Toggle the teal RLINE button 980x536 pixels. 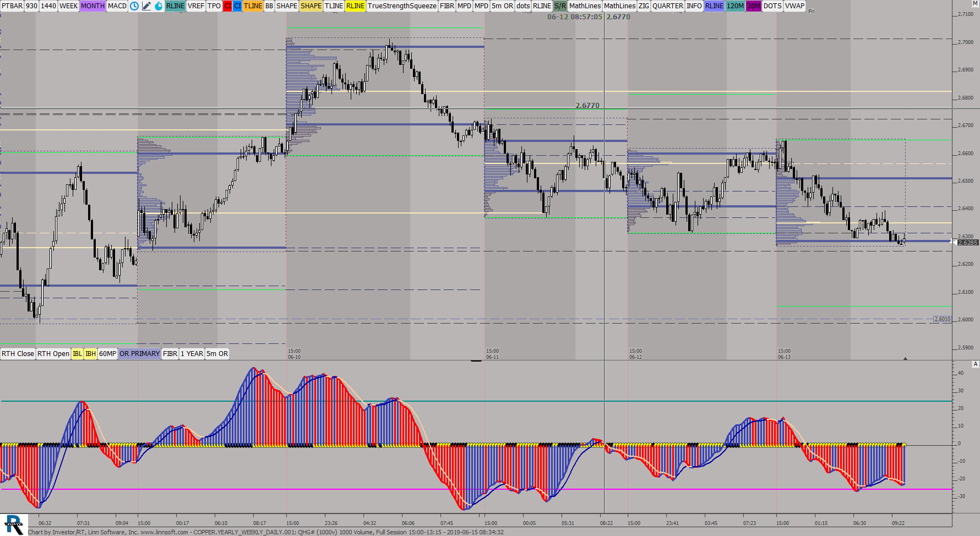tap(176, 6)
